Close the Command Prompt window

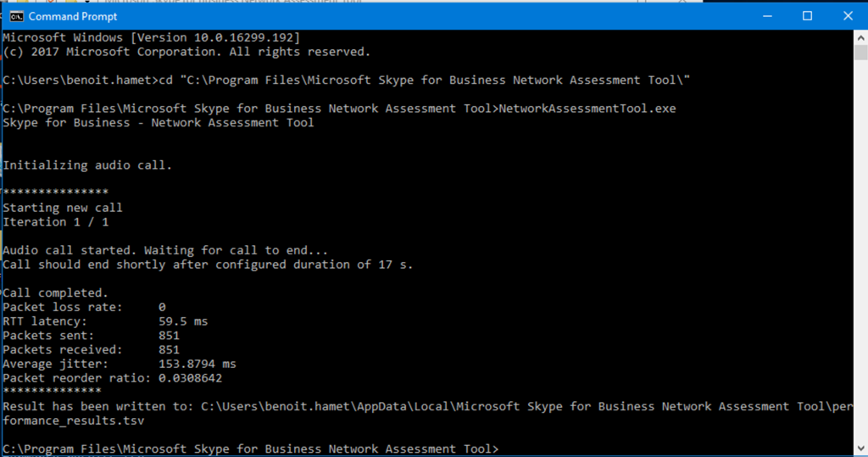tap(847, 16)
